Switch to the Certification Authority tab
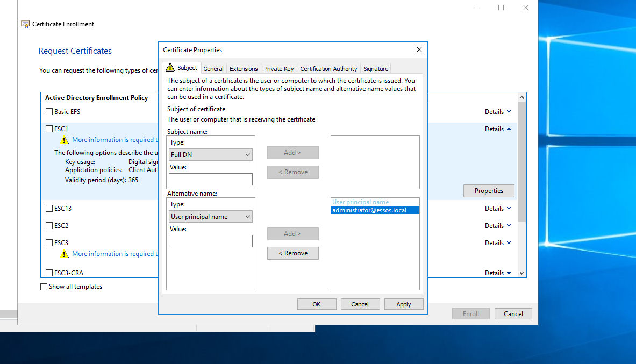The height and width of the screenshot is (364, 636). [x=328, y=69]
